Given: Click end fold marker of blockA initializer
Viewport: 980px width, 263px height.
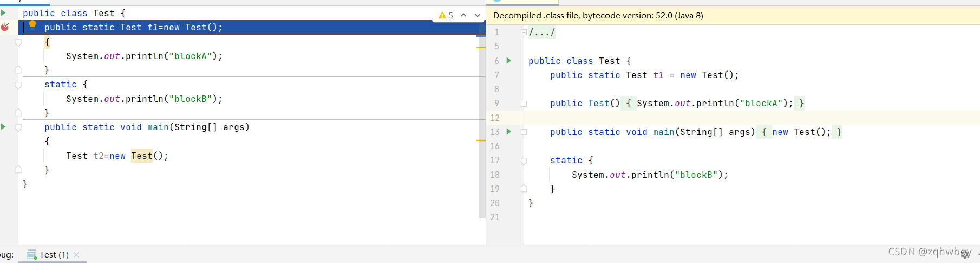Looking at the screenshot, I should (x=18, y=70).
